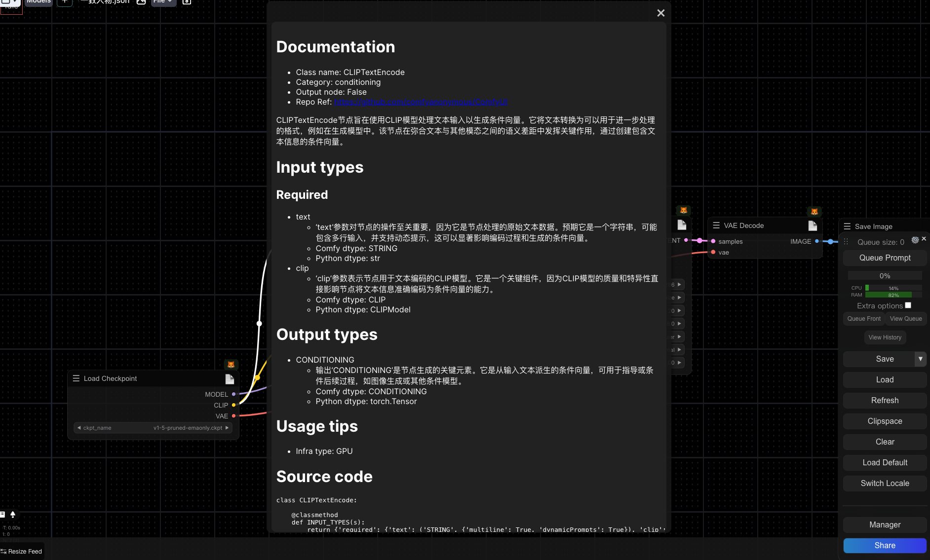The image size is (930, 560).
Task: Click the 'Source code' heading
Action: 324,477
